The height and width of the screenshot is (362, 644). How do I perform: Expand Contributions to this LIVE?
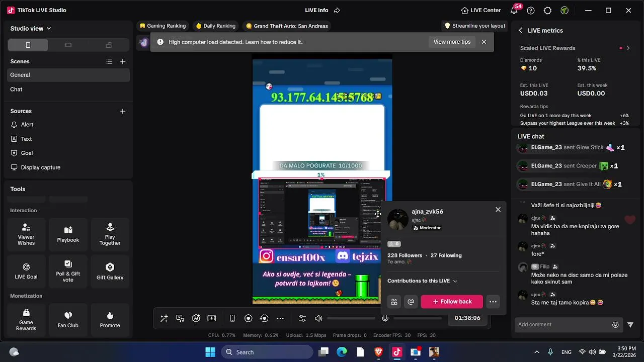pos(423,281)
